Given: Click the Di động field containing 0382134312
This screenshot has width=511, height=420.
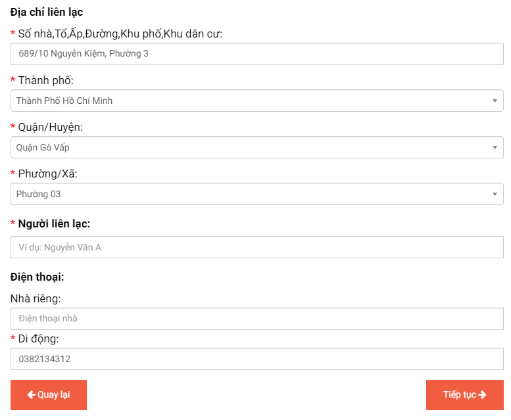Looking at the screenshot, I should tap(256, 359).
